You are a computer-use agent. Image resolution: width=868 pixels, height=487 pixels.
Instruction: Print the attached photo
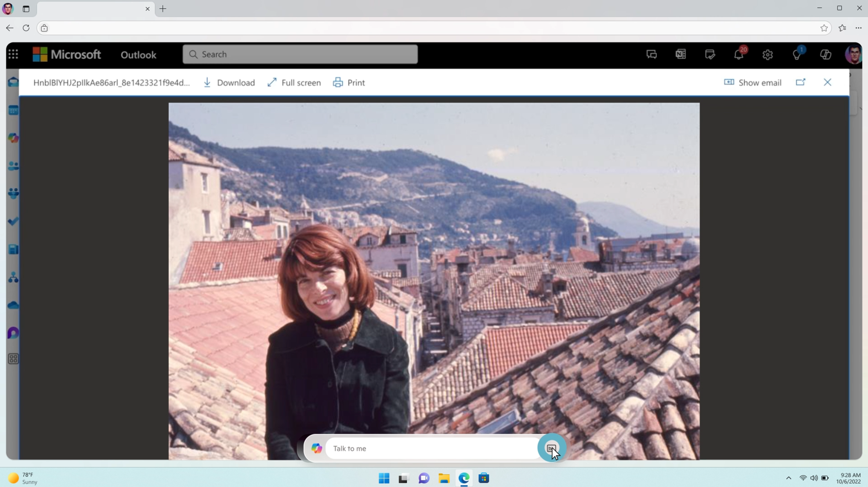[x=349, y=83]
